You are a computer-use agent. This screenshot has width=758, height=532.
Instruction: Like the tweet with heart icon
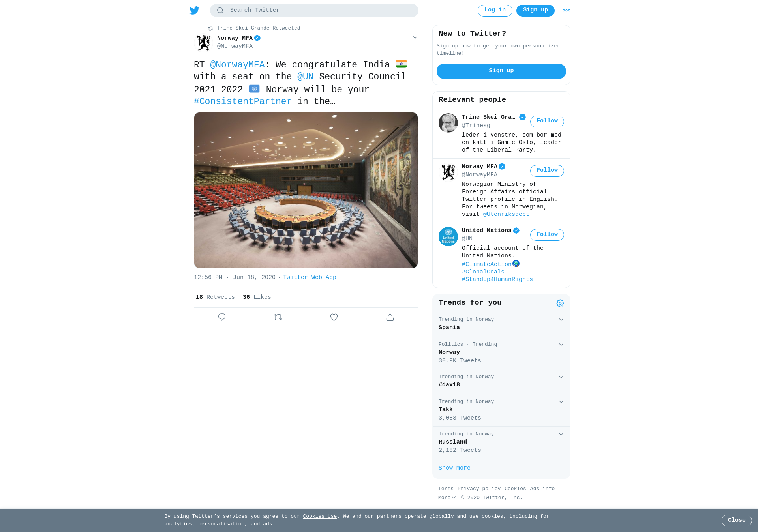[x=334, y=317]
